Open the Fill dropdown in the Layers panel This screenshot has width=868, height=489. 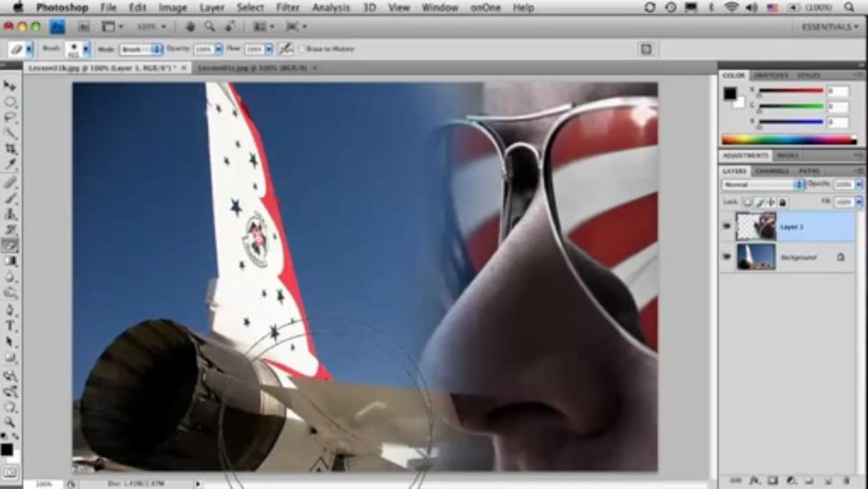859,202
